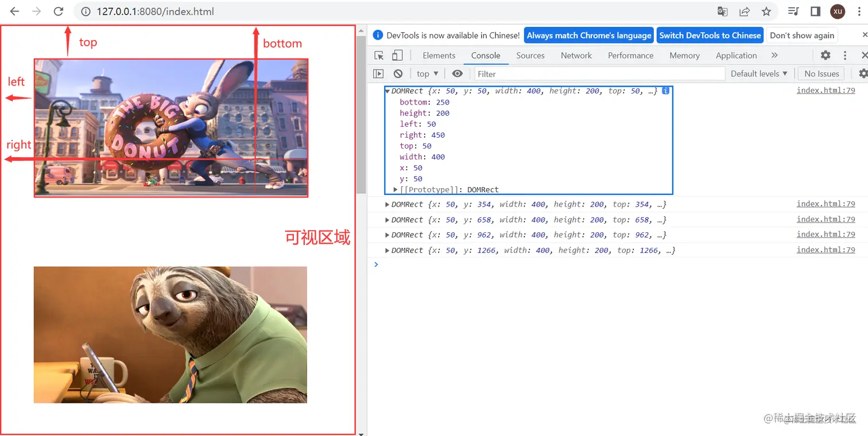Toggle browser side panel icon
This screenshot has height=436, width=868.
(815, 11)
